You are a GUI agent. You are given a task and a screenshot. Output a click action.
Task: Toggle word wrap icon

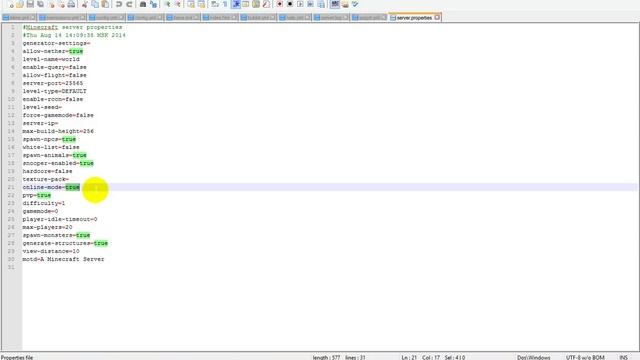click(215, 4)
